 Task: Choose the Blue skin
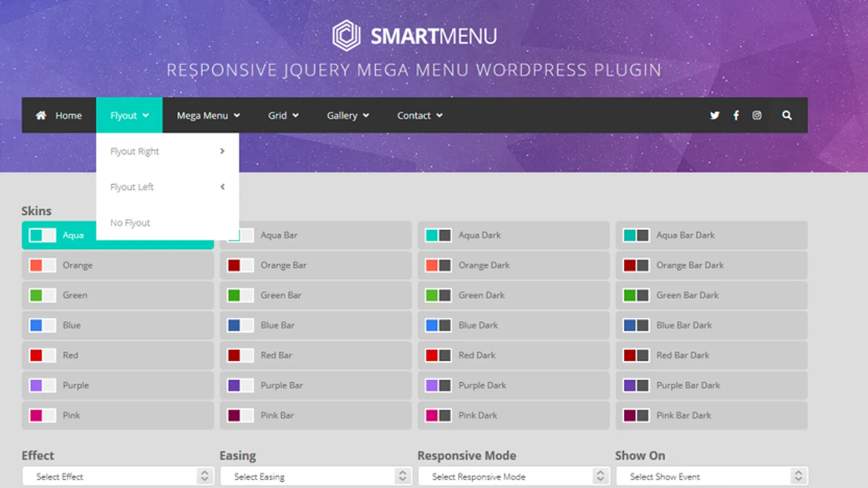coord(118,325)
